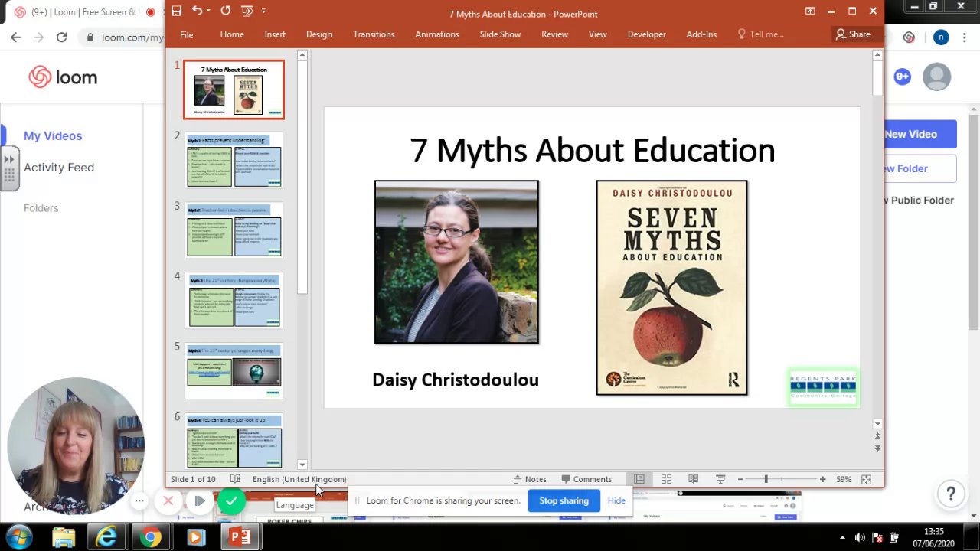Screen dimensions: 980x551
Task: Open the Add-Ins ribbon tab
Action: [701, 34]
